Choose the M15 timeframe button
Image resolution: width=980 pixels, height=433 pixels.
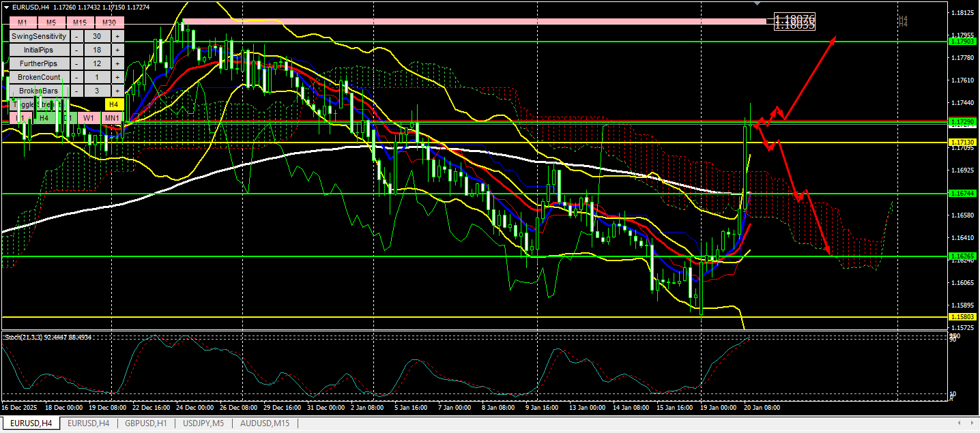[80, 23]
